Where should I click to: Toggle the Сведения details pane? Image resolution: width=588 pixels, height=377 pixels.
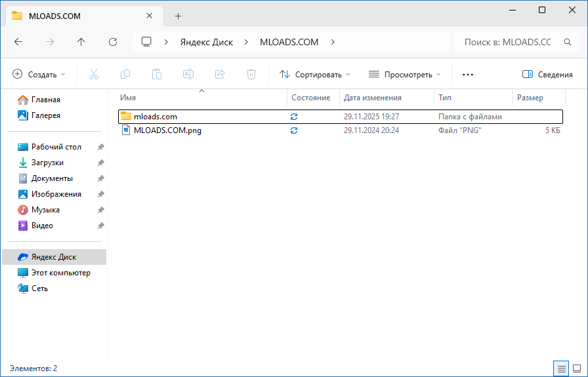pos(547,75)
